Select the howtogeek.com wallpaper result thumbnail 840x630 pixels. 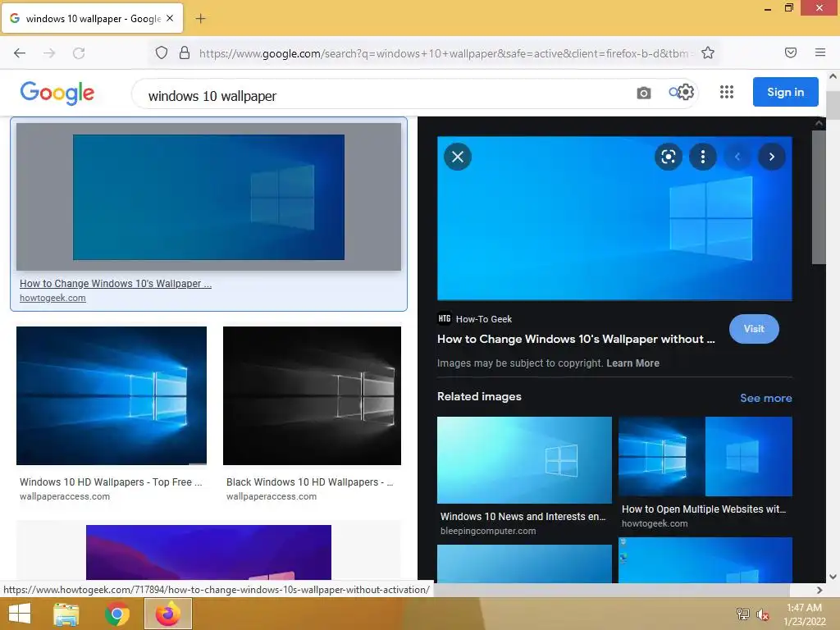click(208, 197)
